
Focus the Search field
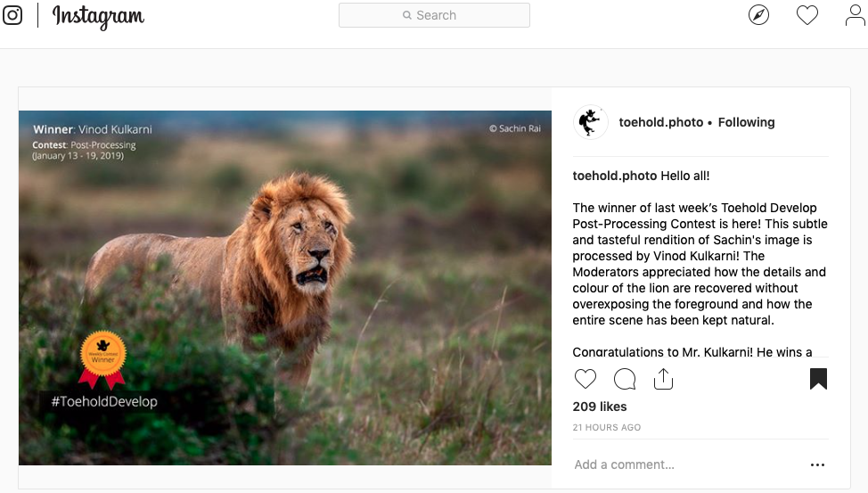coord(434,15)
